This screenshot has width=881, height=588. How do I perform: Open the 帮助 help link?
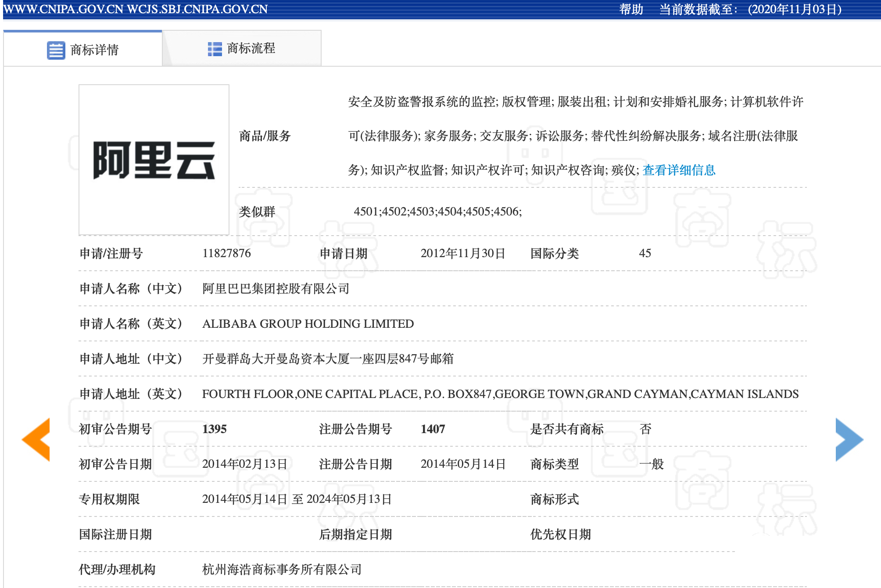point(631,9)
